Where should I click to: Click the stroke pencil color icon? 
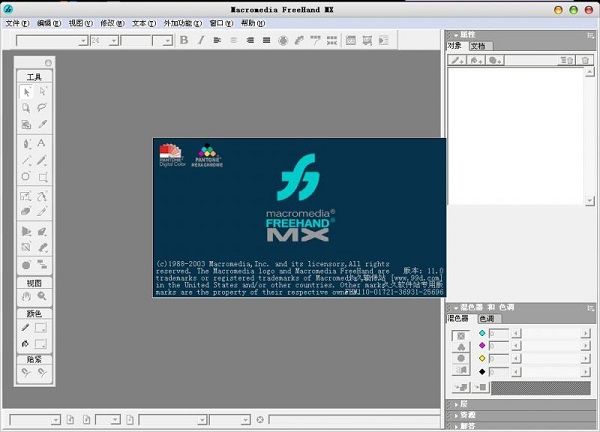coord(25,328)
